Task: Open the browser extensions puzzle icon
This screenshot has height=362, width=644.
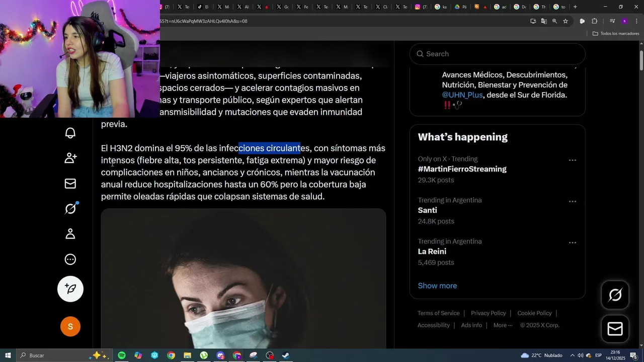Action: 594,21
